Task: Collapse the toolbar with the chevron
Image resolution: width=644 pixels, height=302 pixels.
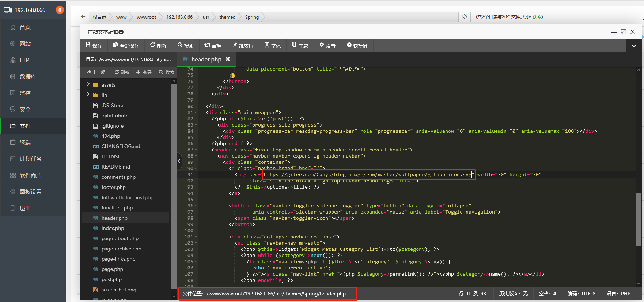Action: pos(634,46)
